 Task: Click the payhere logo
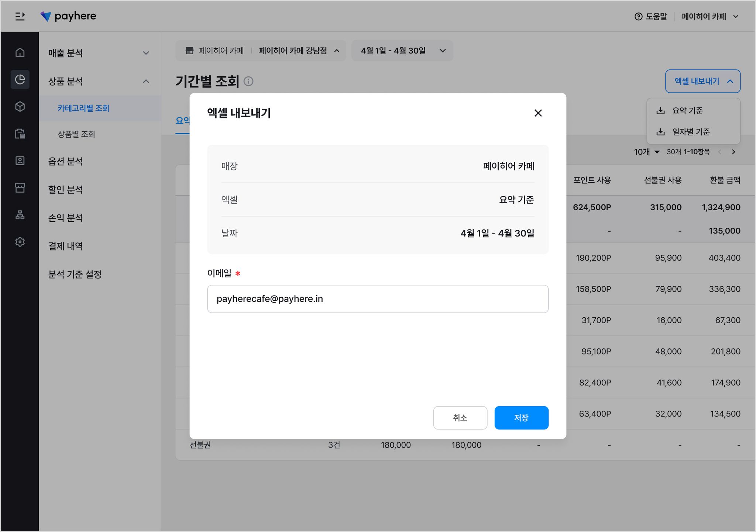[68, 16]
